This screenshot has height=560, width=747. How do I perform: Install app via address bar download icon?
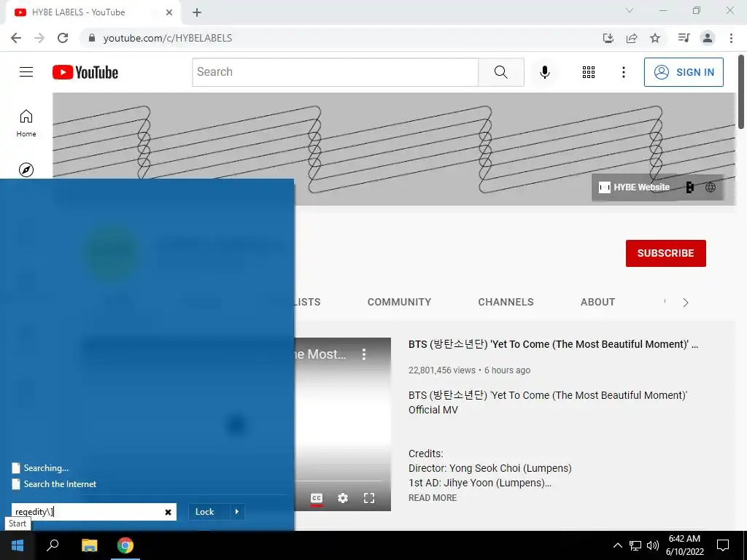[608, 38]
